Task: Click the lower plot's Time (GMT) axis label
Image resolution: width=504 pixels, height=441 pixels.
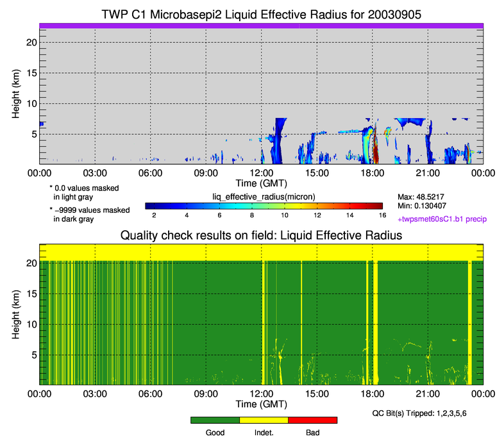Action: click(x=261, y=404)
